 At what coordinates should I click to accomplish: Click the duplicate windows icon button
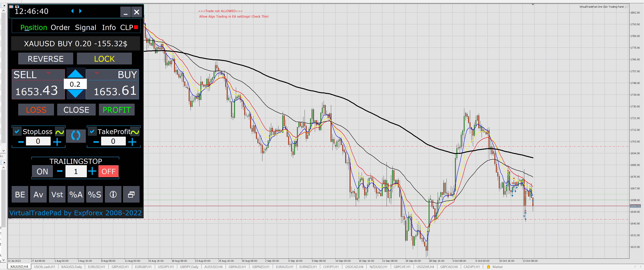[x=131, y=194]
